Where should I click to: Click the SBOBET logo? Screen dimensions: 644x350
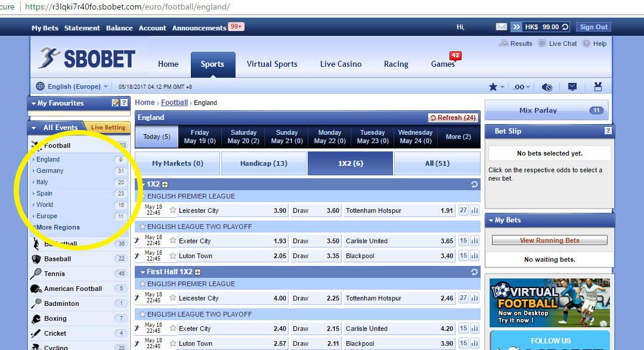[x=87, y=58]
